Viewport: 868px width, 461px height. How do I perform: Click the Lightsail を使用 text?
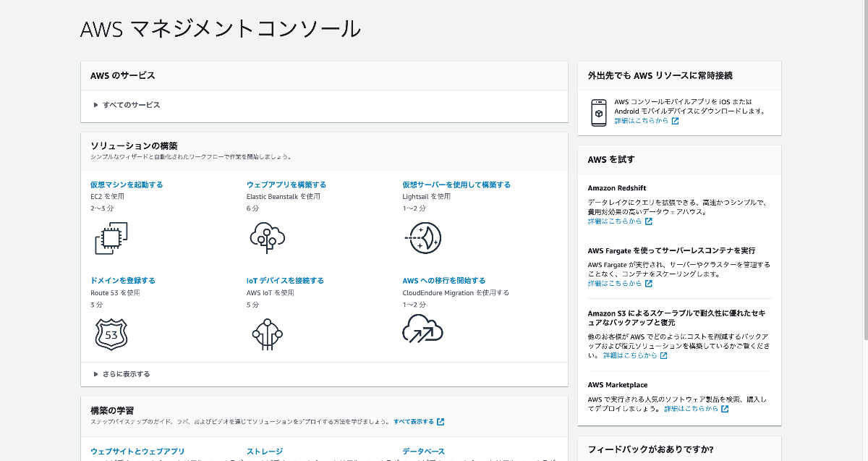(427, 196)
